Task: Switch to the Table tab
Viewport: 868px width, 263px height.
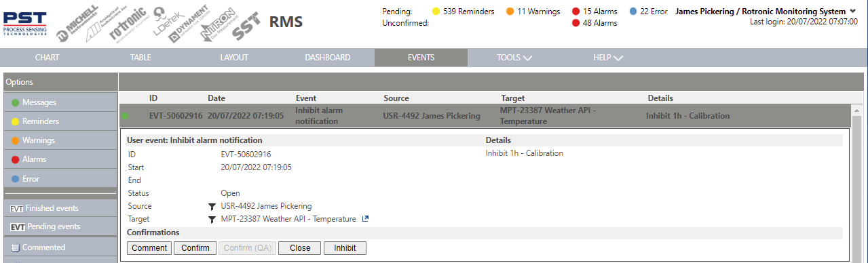Action: click(140, 58)
